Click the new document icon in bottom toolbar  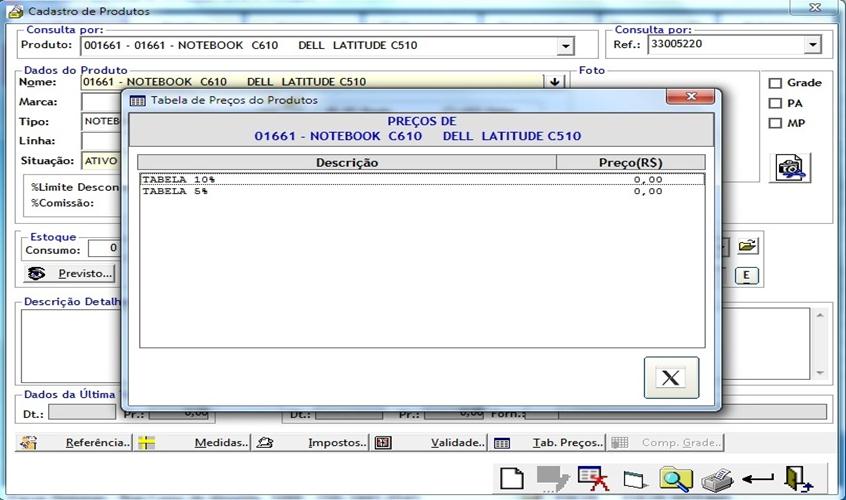pos(512,478)
